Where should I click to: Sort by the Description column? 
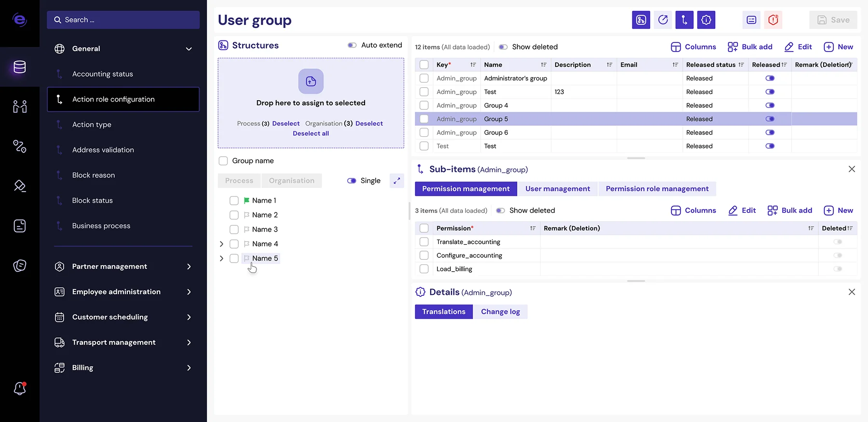click(610, 65)
